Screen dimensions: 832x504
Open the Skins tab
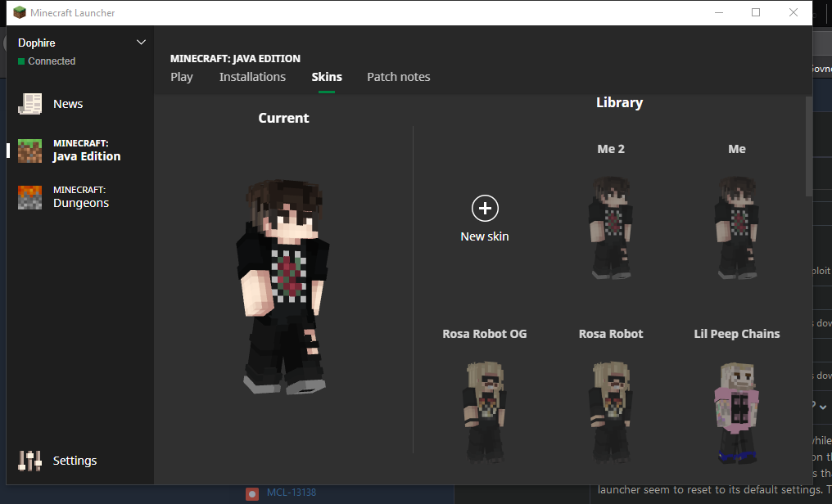(327, 77)
